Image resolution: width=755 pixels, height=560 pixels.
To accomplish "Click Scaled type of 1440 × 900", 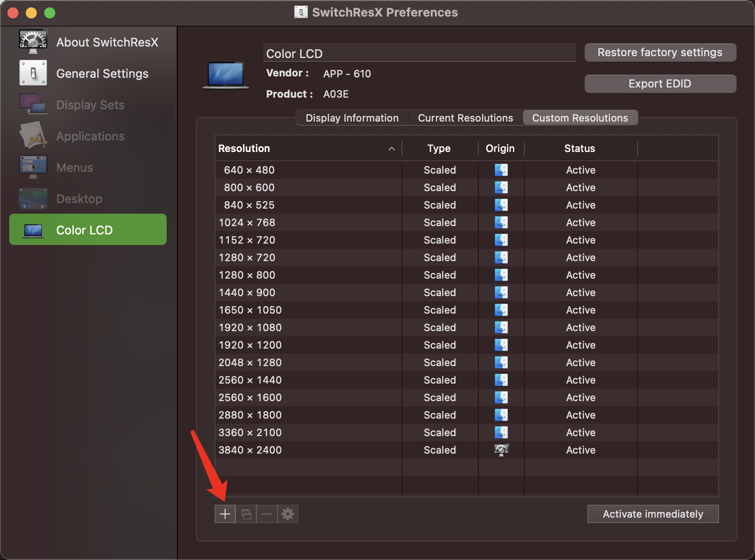I will coord(440,292).
